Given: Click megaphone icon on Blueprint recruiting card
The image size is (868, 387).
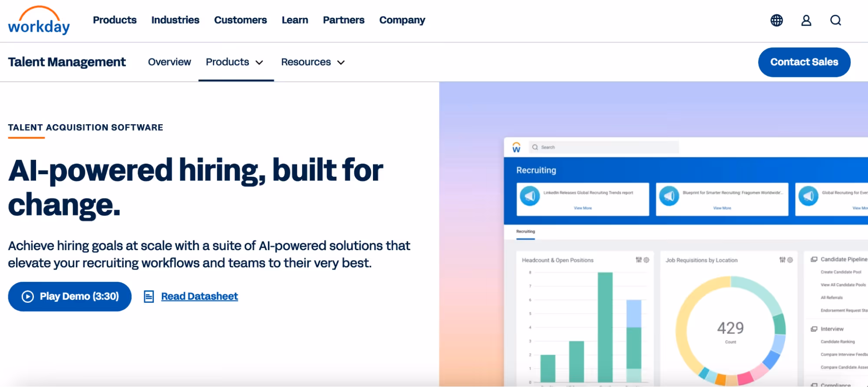Looking at the screenshot, I should [669, 196].
